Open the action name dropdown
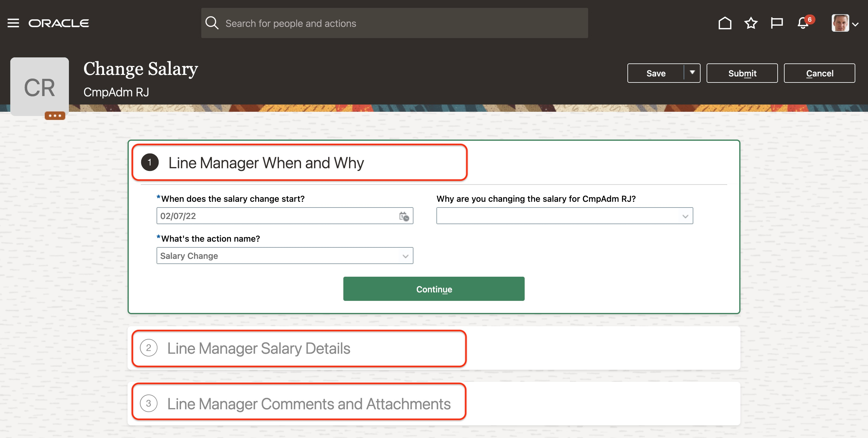Image resolution: width=868 pixels, height=438 pixels. pos(285,256)
